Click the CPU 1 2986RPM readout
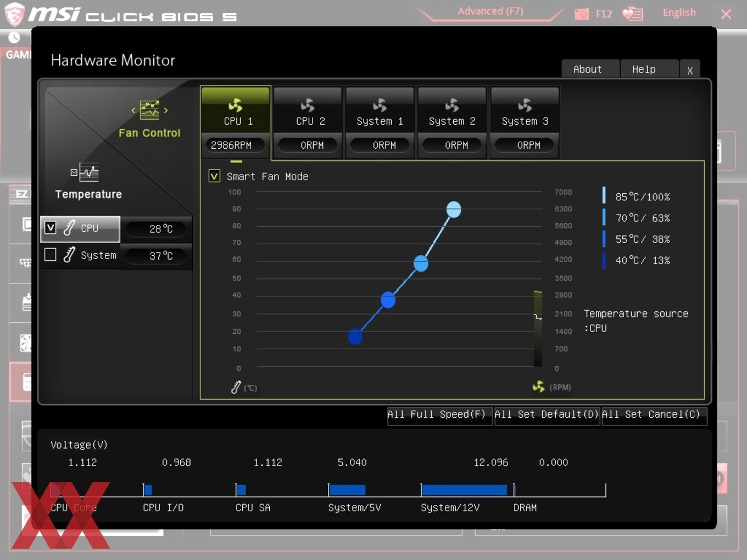Screen dimensions: 747x560 (236, 145)
